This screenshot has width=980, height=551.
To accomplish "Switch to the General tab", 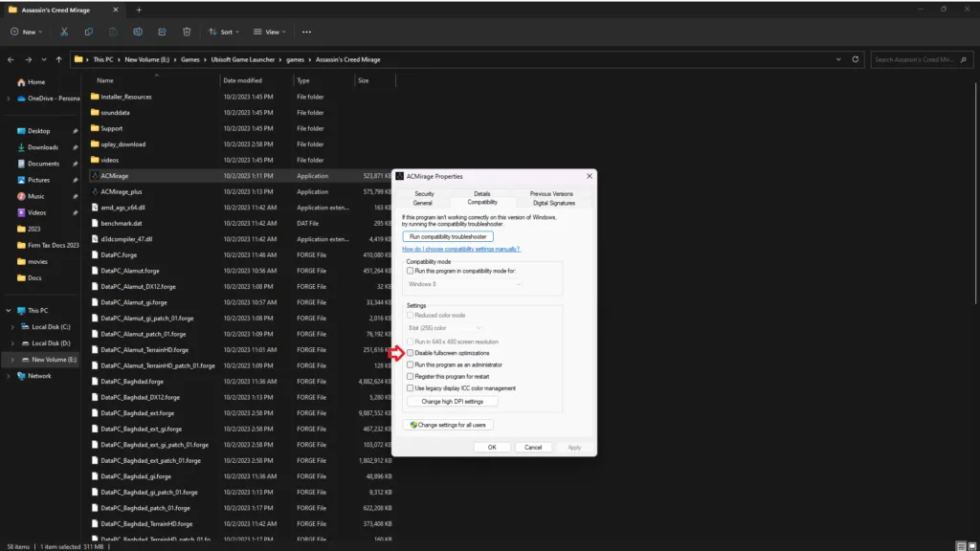I will (422, 203).
